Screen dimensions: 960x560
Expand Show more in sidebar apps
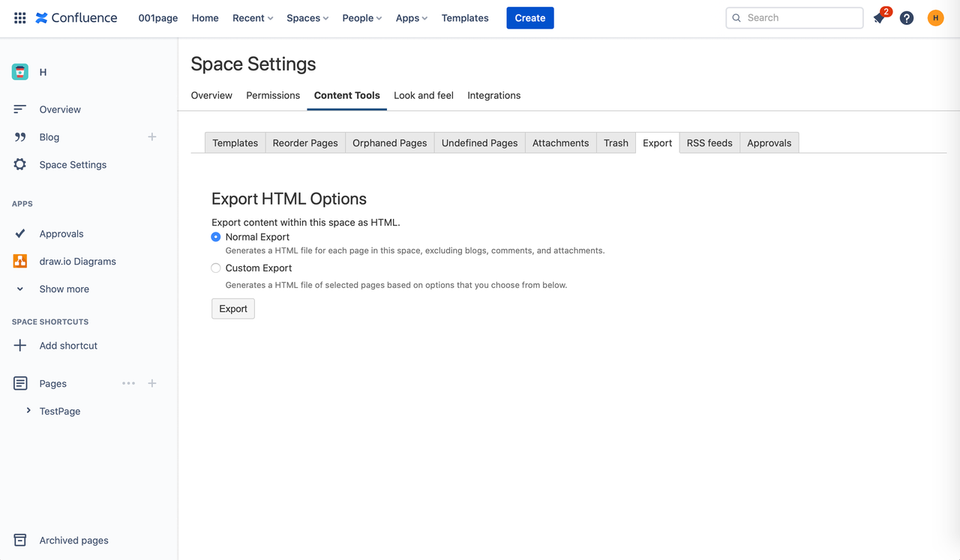click(64, 289)
